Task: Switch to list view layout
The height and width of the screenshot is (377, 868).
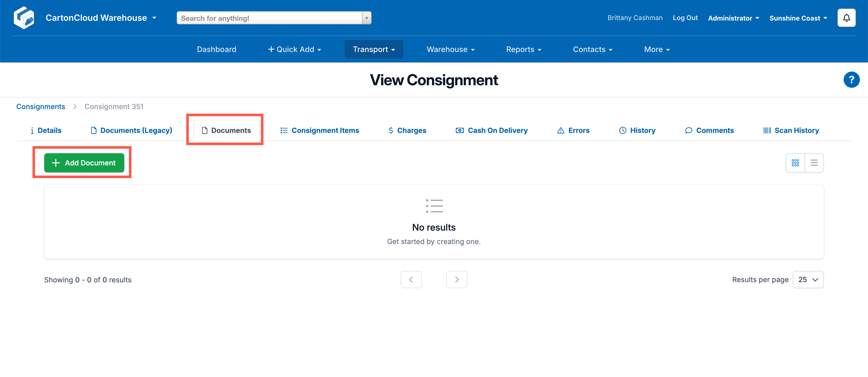Action: pyautogui.click(x=814, y=163)
